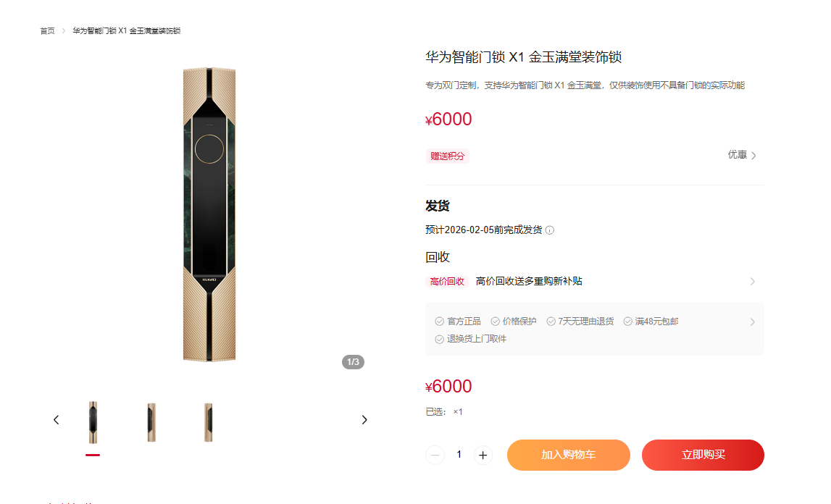Show next thumbnails with right arrow
The image size is (831, 504).
click(x=364, y=420)
